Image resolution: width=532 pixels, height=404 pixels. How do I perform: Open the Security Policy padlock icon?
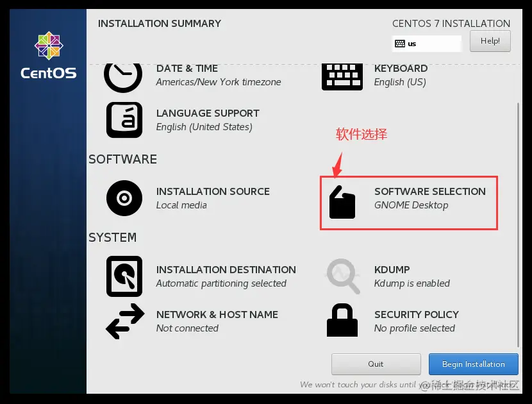click(x=342, y=320)
